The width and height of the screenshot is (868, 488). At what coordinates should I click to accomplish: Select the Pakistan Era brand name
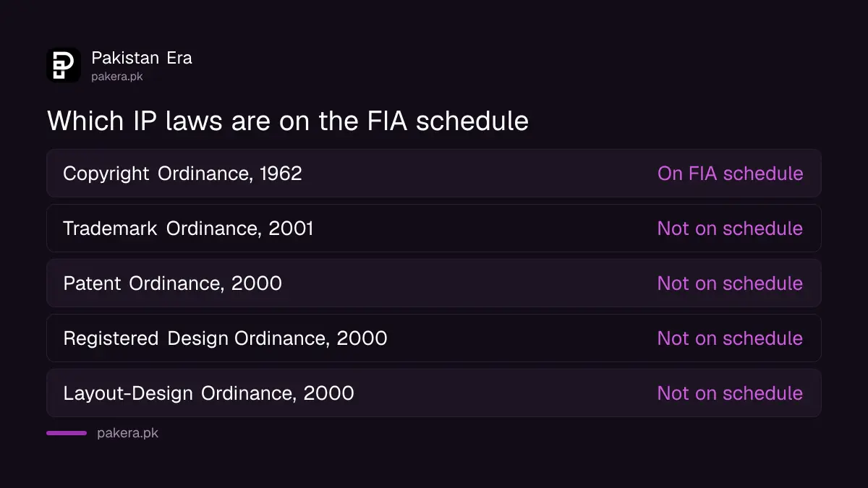(142, 58)
